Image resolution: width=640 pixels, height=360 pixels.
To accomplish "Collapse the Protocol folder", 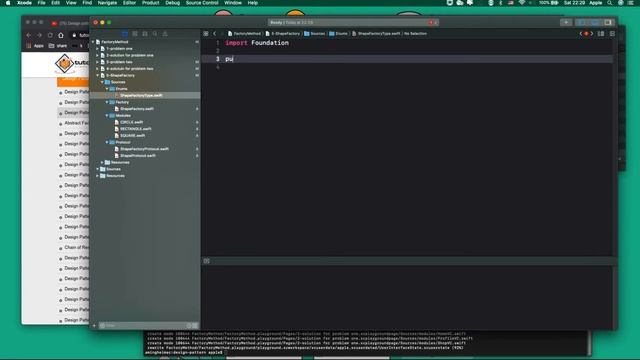I will point(107,142).
